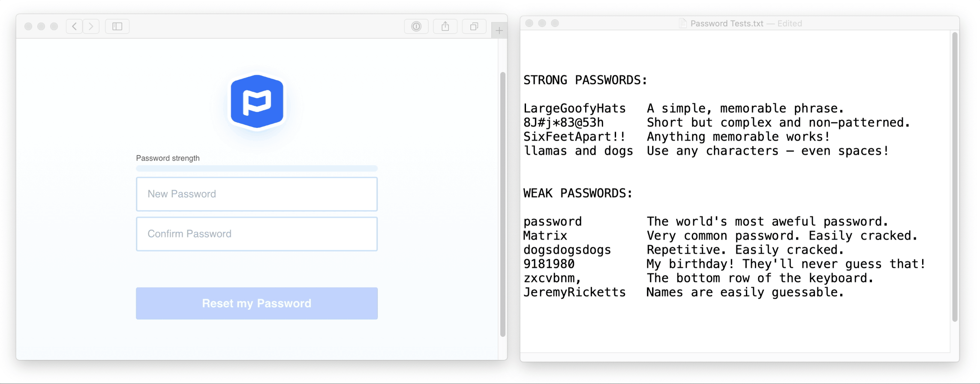Open the 1Password extension icon

(416, 27)
